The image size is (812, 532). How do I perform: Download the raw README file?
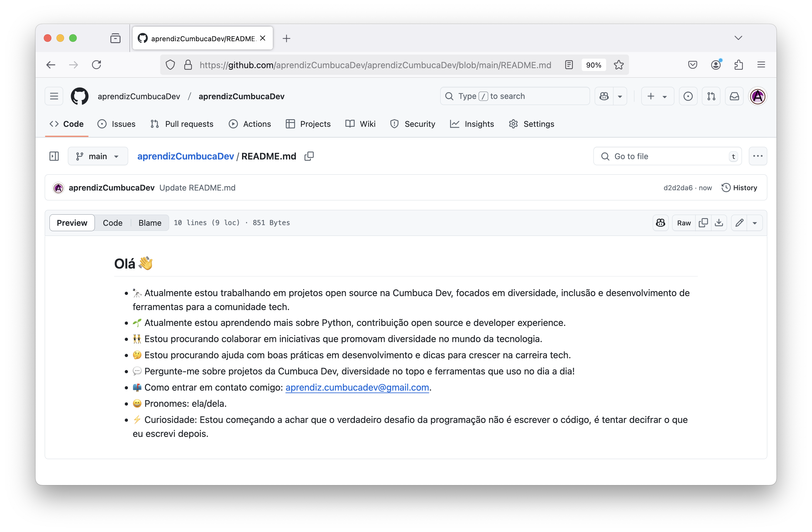(719, 222)
